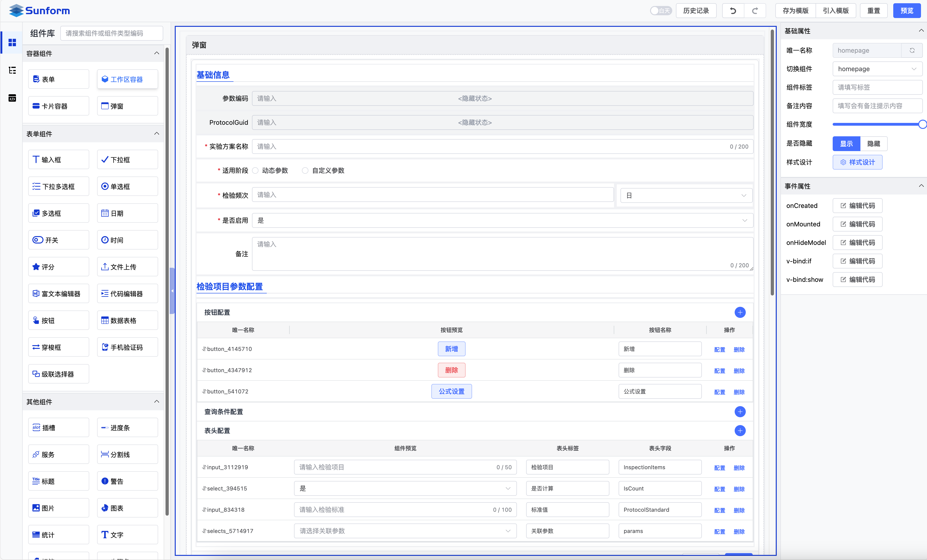Click the left panel collapse handle
Image resolution: width=927 pixels, height=560 pixels.
click(172, 290)
